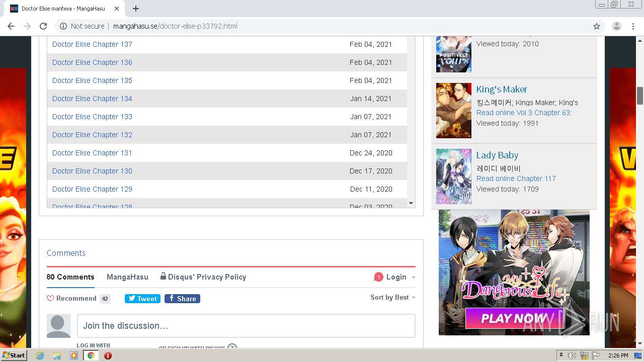Screen dimensions: 644x362
Task: Open the Chrome three-dot menu
Action: [x=633, y=26]
